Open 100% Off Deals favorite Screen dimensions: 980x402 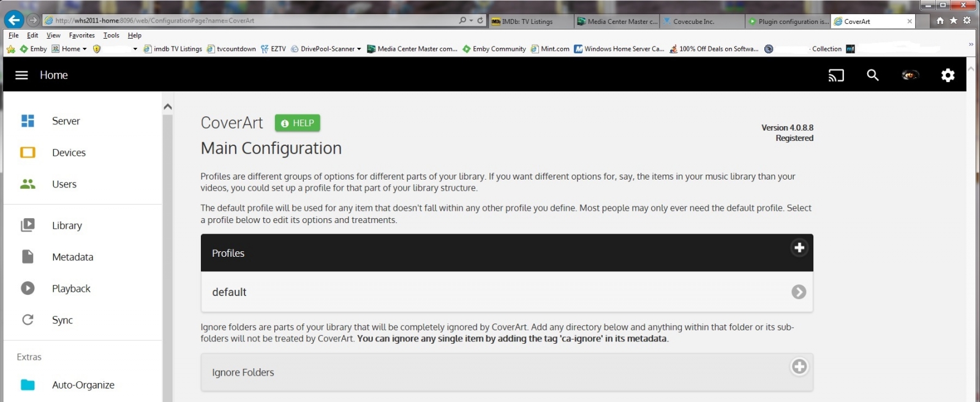tap(714, 49)
